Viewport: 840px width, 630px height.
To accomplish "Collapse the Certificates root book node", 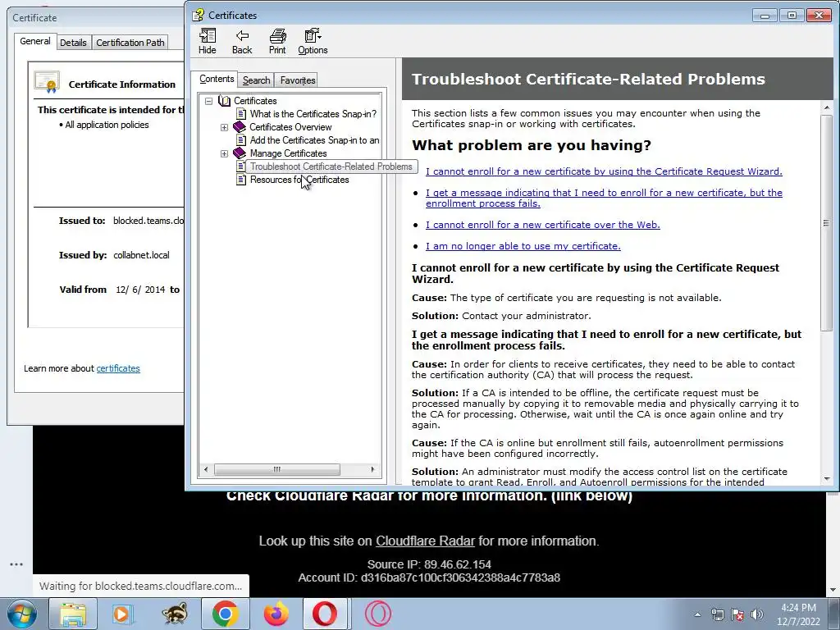I will [209, 101].
